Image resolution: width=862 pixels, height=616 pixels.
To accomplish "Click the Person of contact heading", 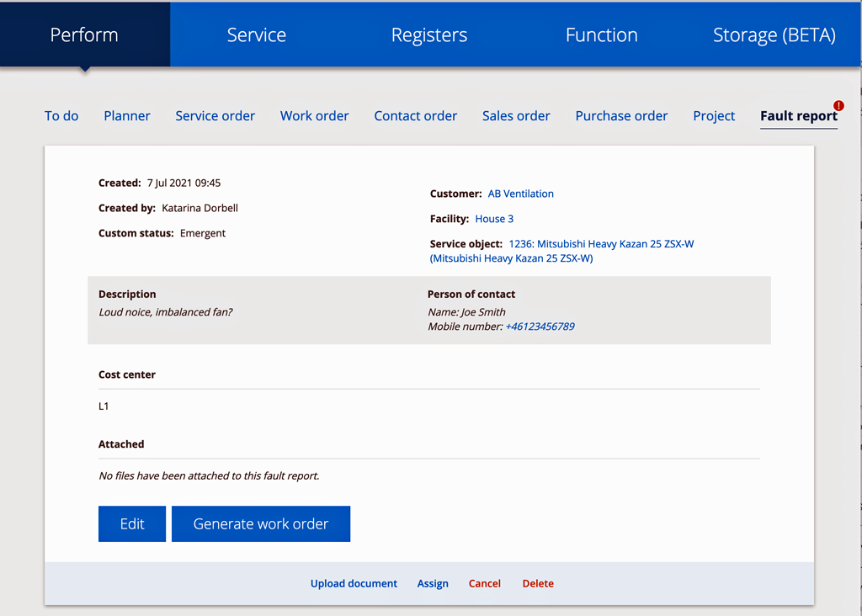I will tap(471, 294).
